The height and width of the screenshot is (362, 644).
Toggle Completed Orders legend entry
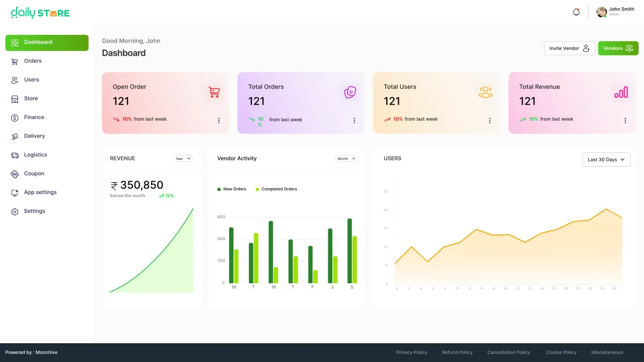[276, 189]
